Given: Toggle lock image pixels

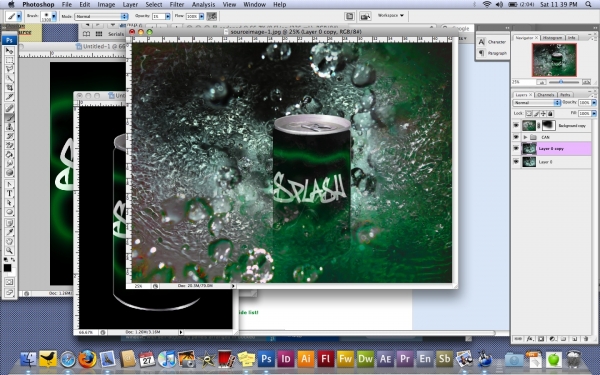Looking at the screenshot, I should pos(536,114).
